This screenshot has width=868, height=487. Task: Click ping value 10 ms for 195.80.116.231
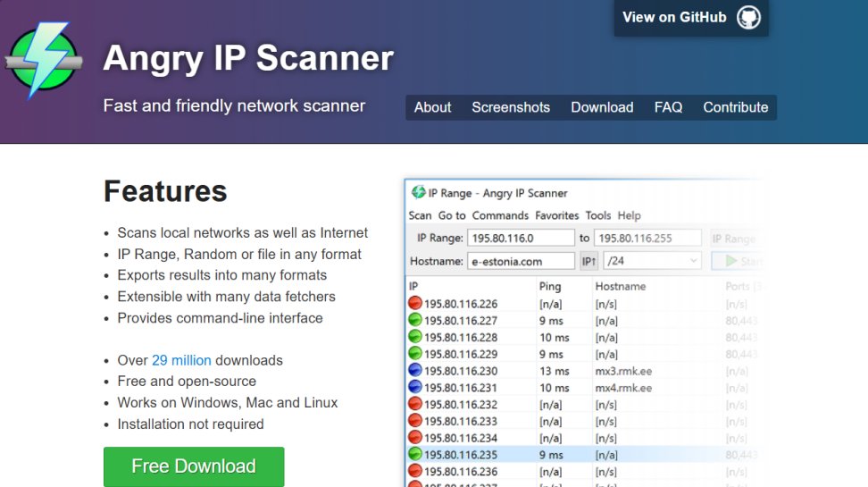[555, 388]
